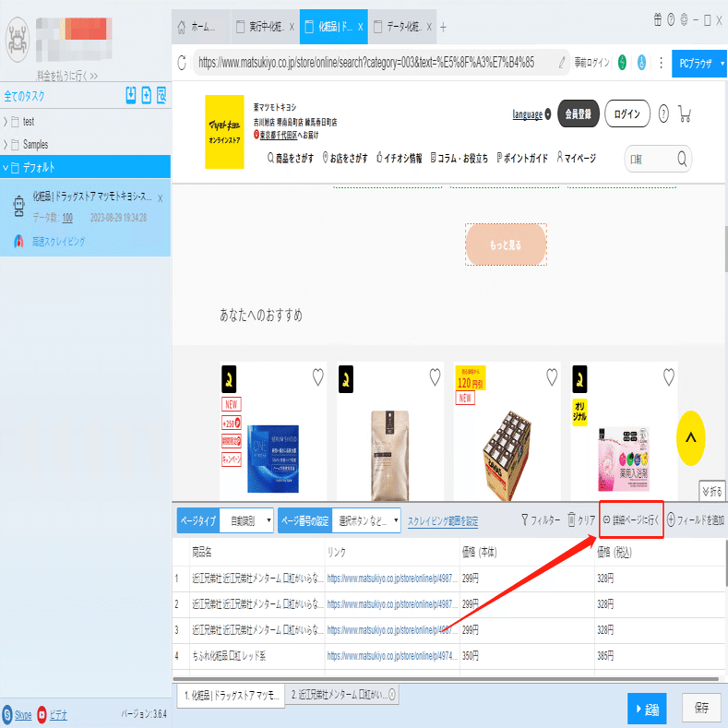The width and height of the screenshot is (728, 728).
Task: Click the マイページ menu item
Action: click(576, 159)
